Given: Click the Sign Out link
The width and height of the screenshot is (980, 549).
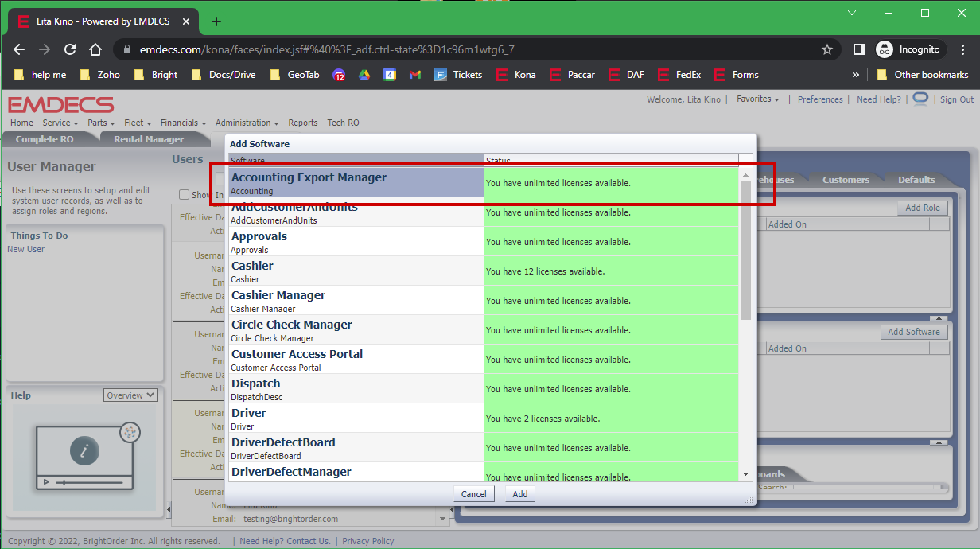Looking at the screenshot, I should pyautogui.click(x=956, y=99).
